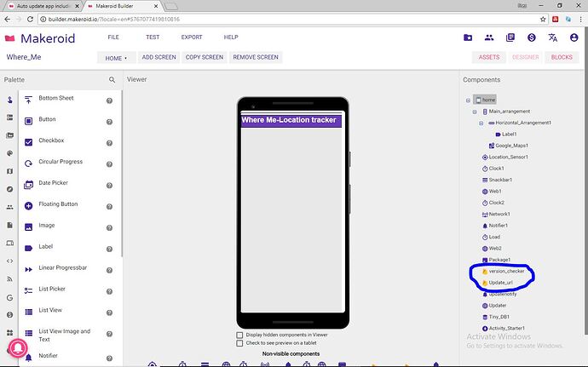Viewport: 588px width, 367px height.
Task: Select Snackbar1 in Components tree
Action: [x=497, y=180]
